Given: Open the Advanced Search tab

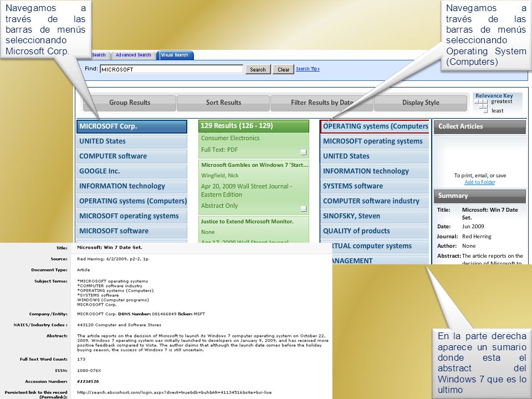Looking at the screenshot, I should pos(133,55).
